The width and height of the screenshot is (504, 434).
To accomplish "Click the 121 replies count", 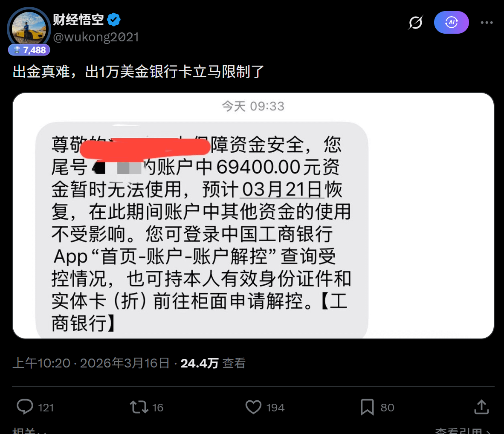I will coord(46,408).
